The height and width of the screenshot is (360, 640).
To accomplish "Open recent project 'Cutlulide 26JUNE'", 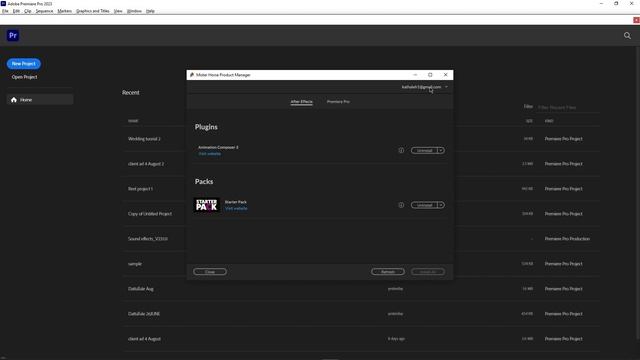I will (x=144, y=313).
